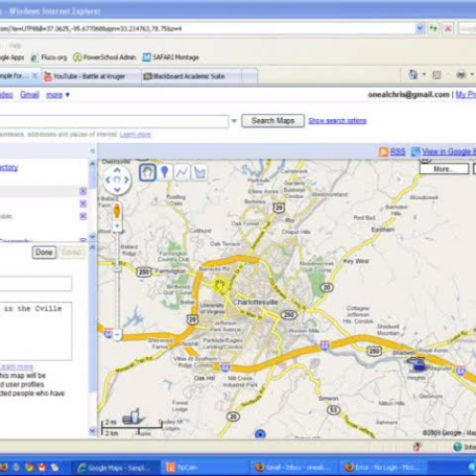Open a new blank browser tab
476x476 pixels.
(x=249, y=76)
